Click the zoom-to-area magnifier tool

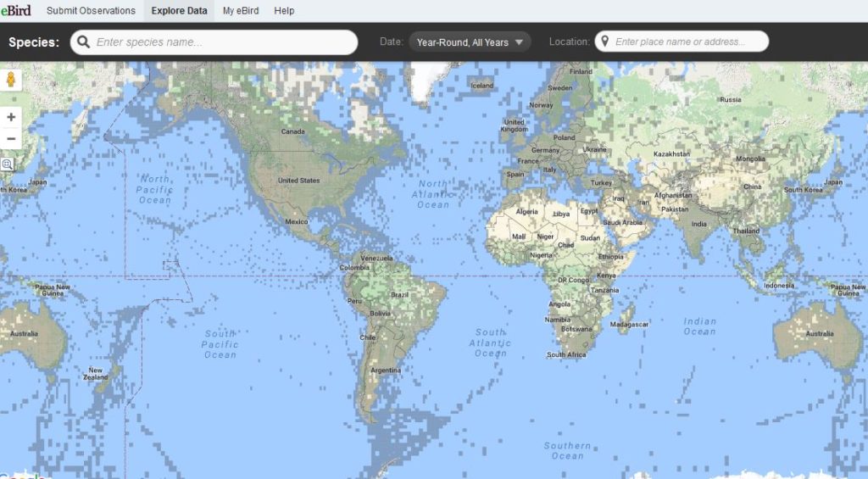(7, 164)
